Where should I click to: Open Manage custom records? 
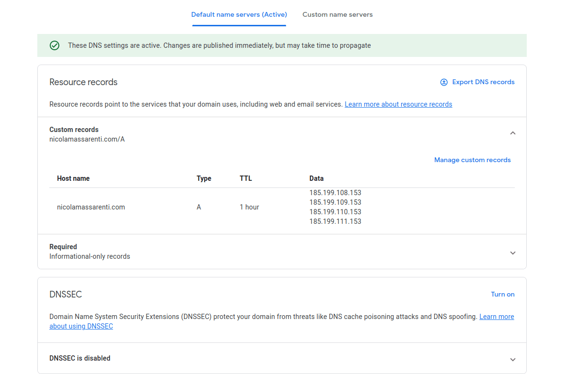tap(472, 160)
